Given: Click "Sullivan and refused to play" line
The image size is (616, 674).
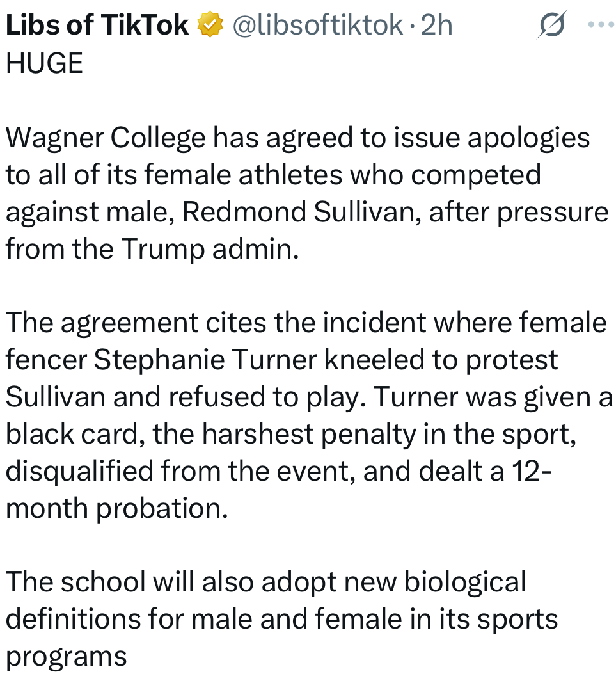Looking at the screenshot, I should click(x=182, y=397).
